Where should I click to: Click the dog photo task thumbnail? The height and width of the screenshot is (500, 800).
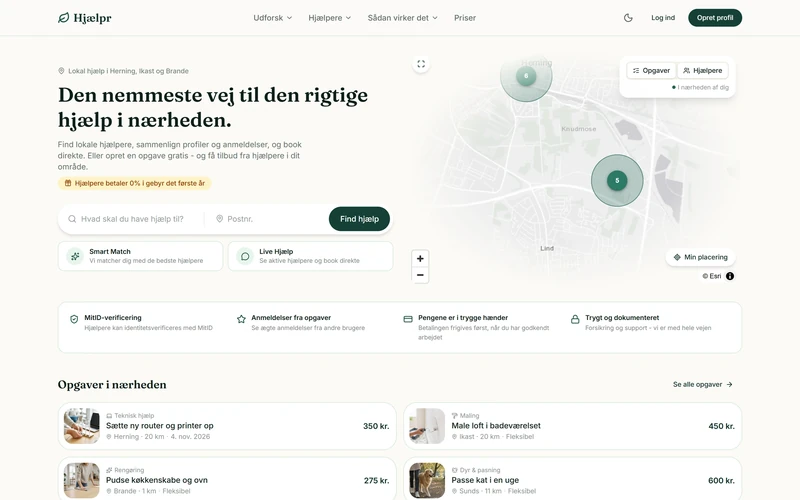pyautogui.click(x=427, y=480)
